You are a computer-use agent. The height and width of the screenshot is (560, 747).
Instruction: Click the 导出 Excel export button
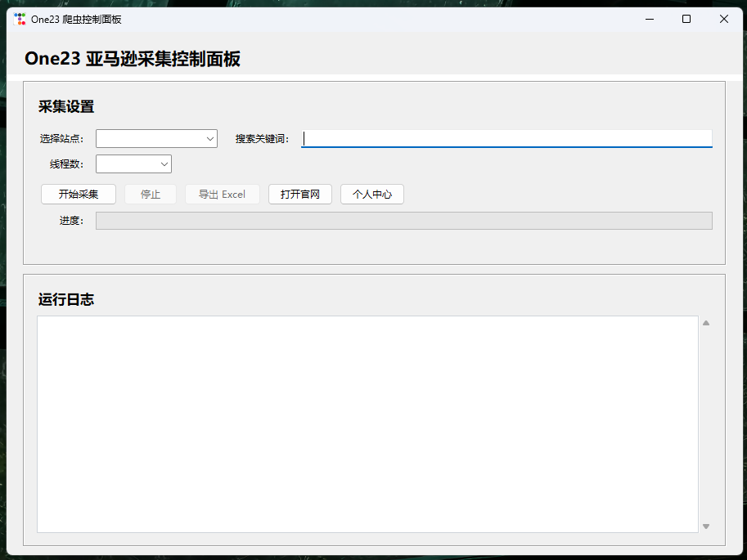[x=222, y=195]
